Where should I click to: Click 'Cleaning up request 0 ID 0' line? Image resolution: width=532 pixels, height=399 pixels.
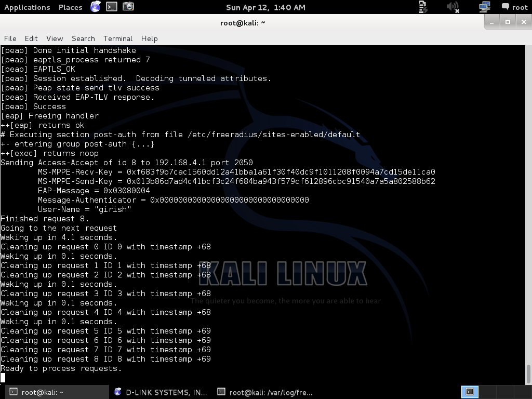pyautogui.click(x=105, y=247)
